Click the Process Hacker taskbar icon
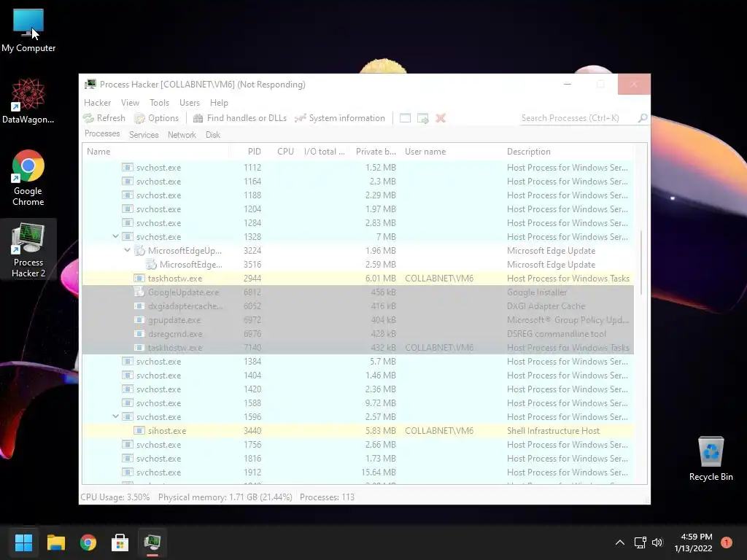Viewport: 747px width, 560px height. pos(152,542)
